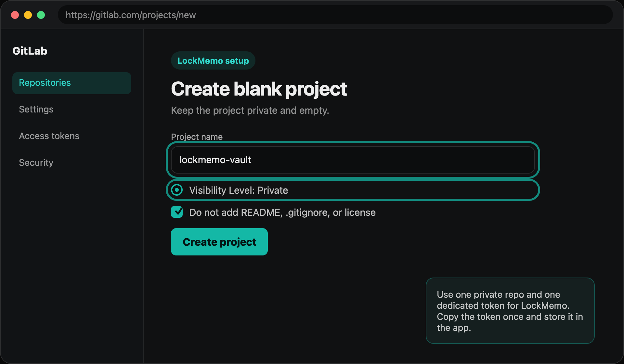Click the 'Do not add README, .gitignore, or license' label

coord(282,213)
